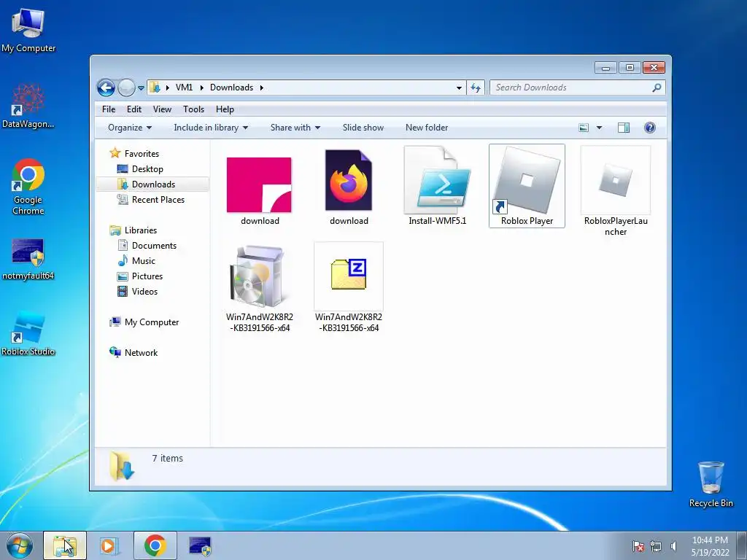The width and height of the screenshot is (747, 560).
Task: Click the New folder button
Action: point(426,128)
